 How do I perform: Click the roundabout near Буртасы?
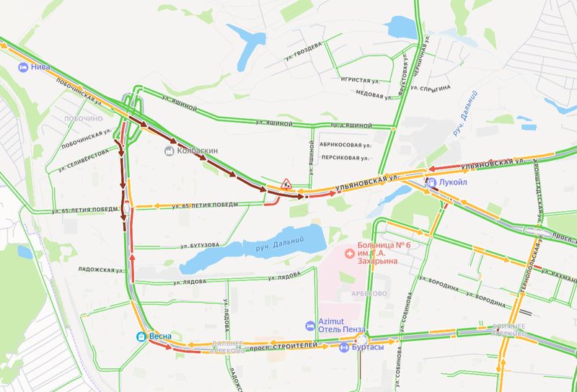362,339
